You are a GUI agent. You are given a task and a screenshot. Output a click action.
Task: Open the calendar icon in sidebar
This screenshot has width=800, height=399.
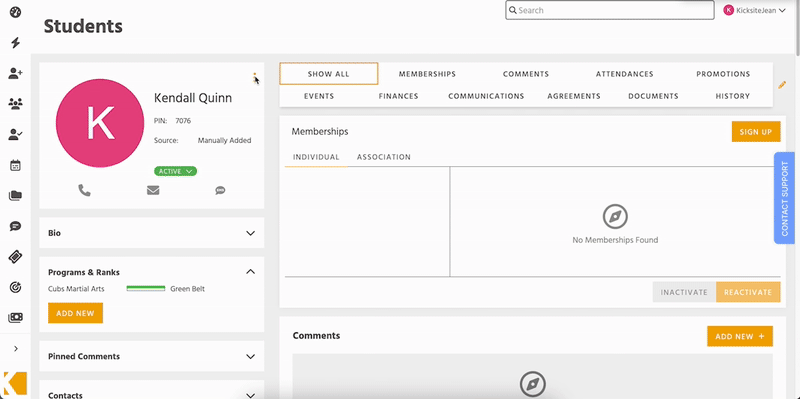[15, 165]
